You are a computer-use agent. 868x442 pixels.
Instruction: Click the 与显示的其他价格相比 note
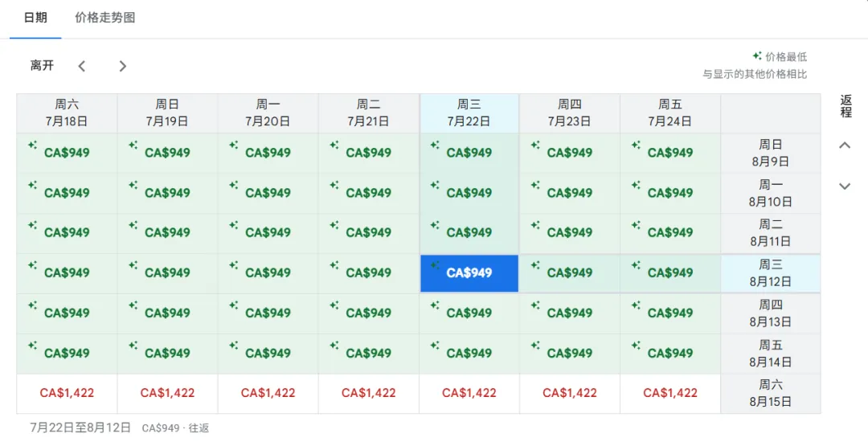(755, 74)
